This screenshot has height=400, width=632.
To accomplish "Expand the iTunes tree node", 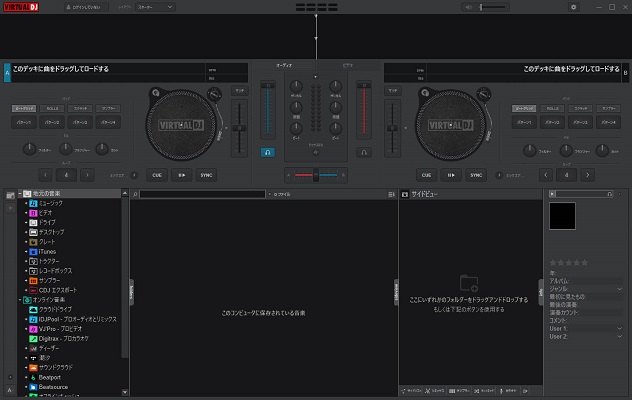I will pos(26,252).
